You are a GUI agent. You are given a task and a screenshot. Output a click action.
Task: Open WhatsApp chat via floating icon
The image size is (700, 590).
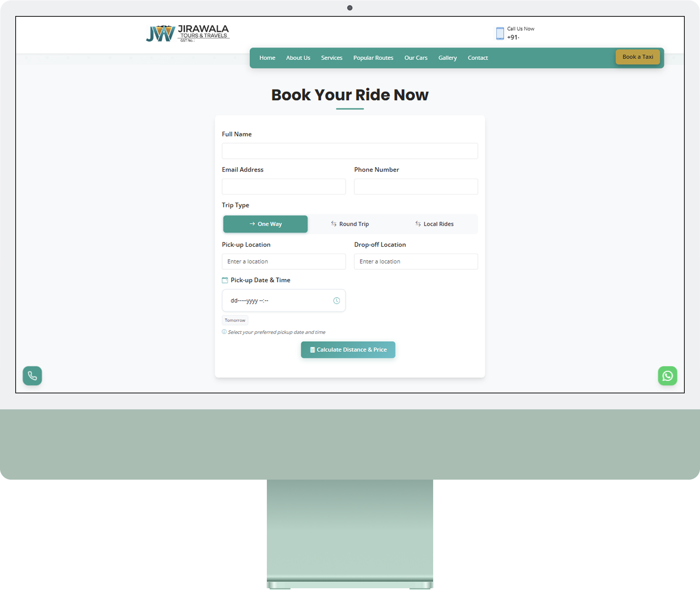coord(667,376)
